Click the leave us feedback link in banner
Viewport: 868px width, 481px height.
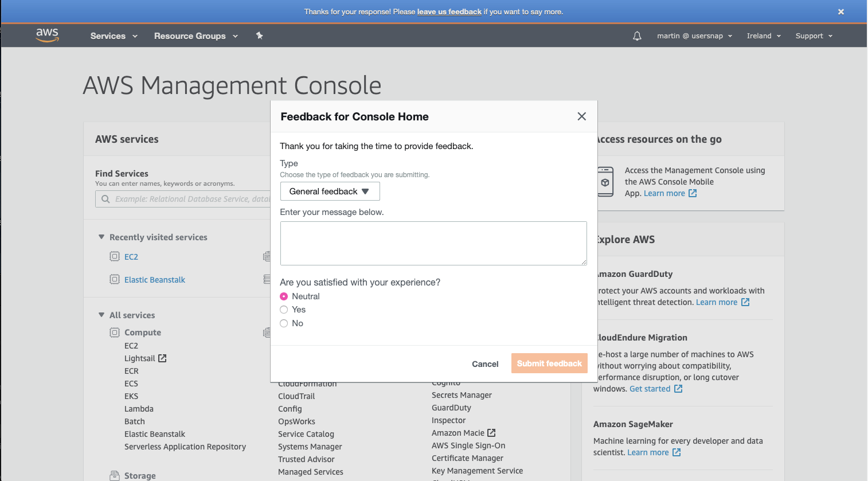pos(449,11)
